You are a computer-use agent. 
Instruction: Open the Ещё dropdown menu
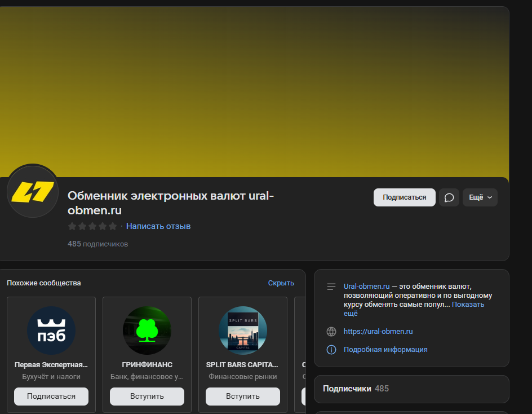[480, 197]
